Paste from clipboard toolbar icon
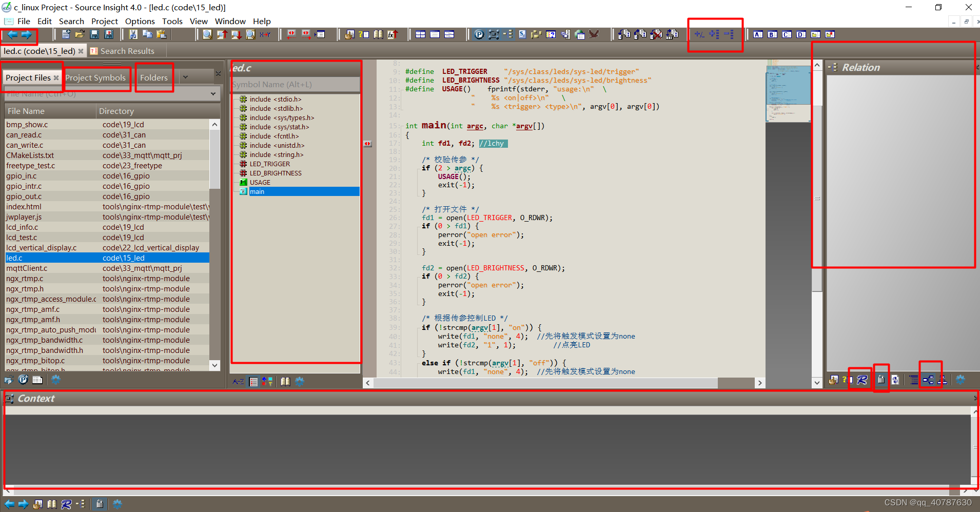980x512 pixels. 162,34
